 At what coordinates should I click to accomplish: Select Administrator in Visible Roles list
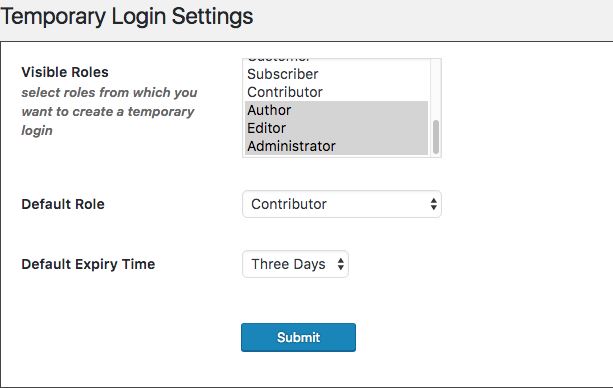coord(336,146)
